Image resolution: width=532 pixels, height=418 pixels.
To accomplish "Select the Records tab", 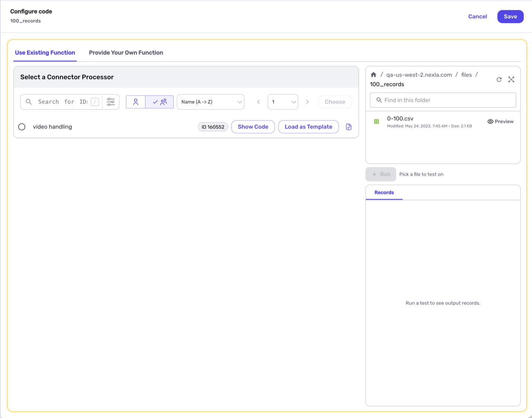I will tap(384, 192).
